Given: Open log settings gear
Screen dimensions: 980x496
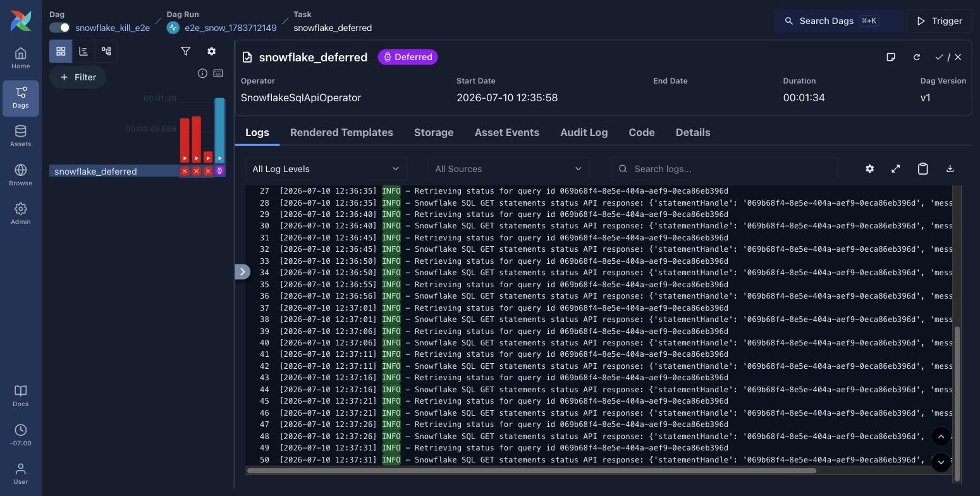Looking at the screenshot, I should pos(870,169).
